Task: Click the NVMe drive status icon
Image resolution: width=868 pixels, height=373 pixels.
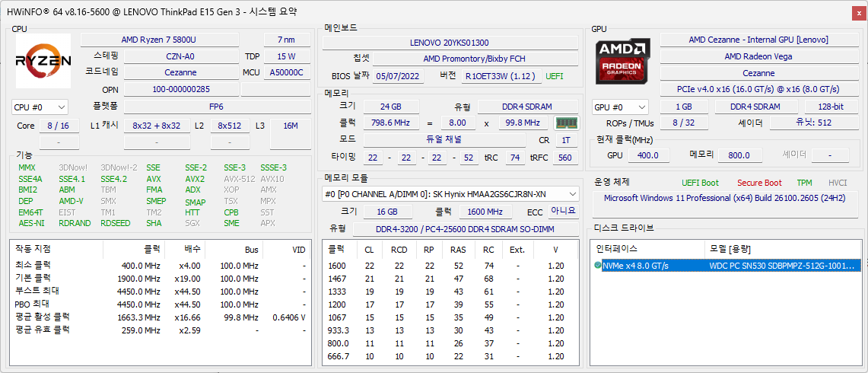Action: [597, 266]
